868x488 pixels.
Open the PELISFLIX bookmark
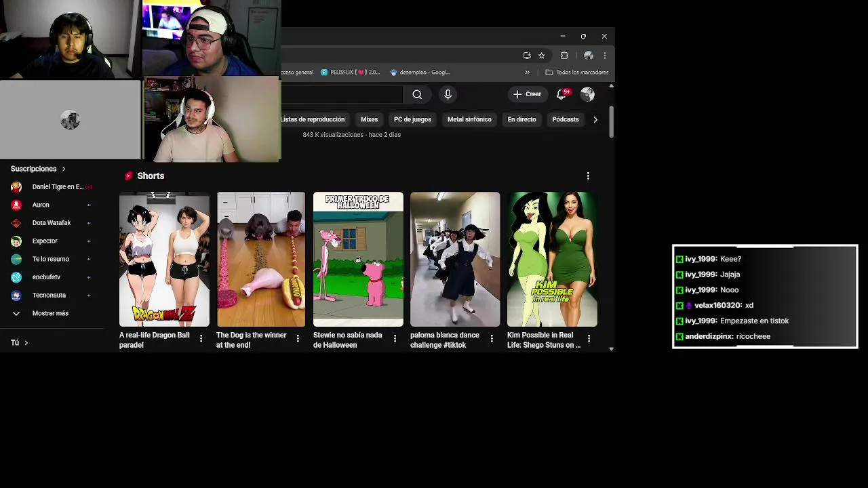click(x=351, y=73)
